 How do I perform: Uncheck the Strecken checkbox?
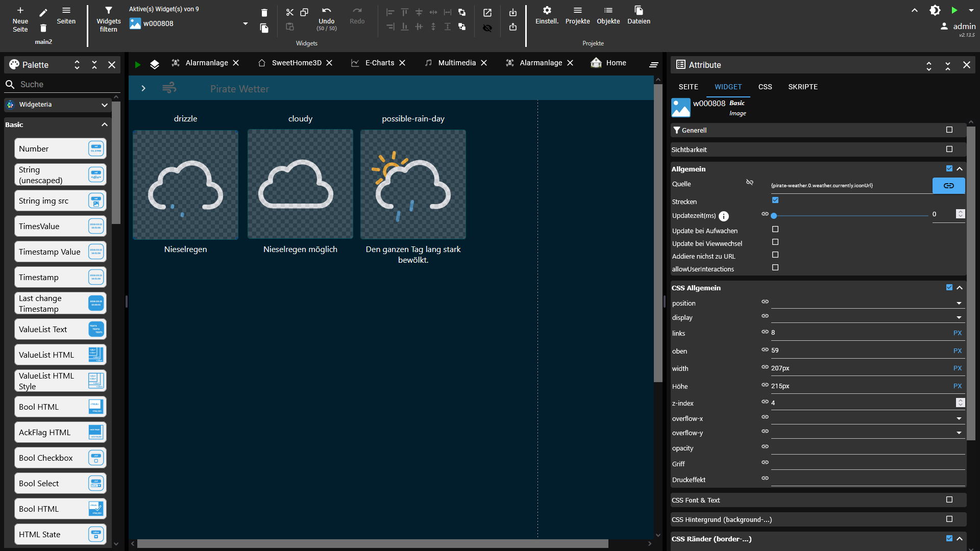(x=775, y=200)
